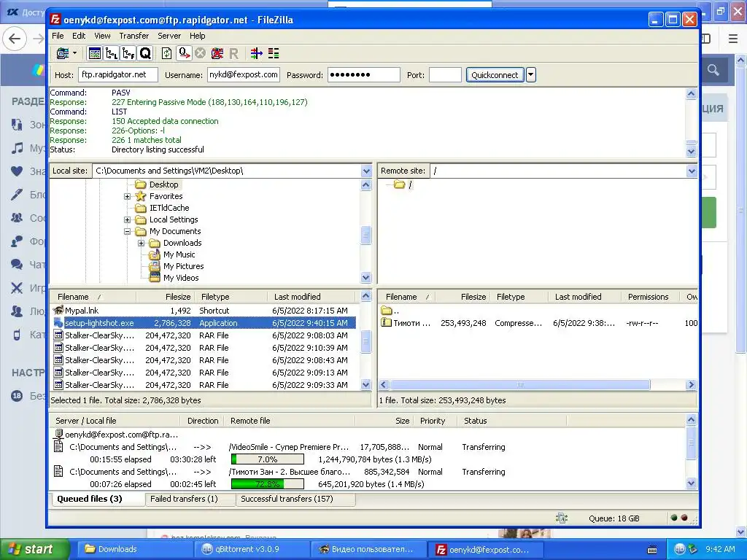747x560 pixels.
Task: Open remote parent directory '..' folder
Action: coord(390,311)
